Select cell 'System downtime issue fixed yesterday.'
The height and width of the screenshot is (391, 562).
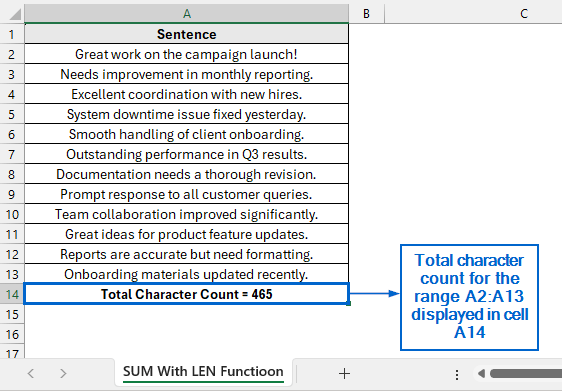pos(186,115)
